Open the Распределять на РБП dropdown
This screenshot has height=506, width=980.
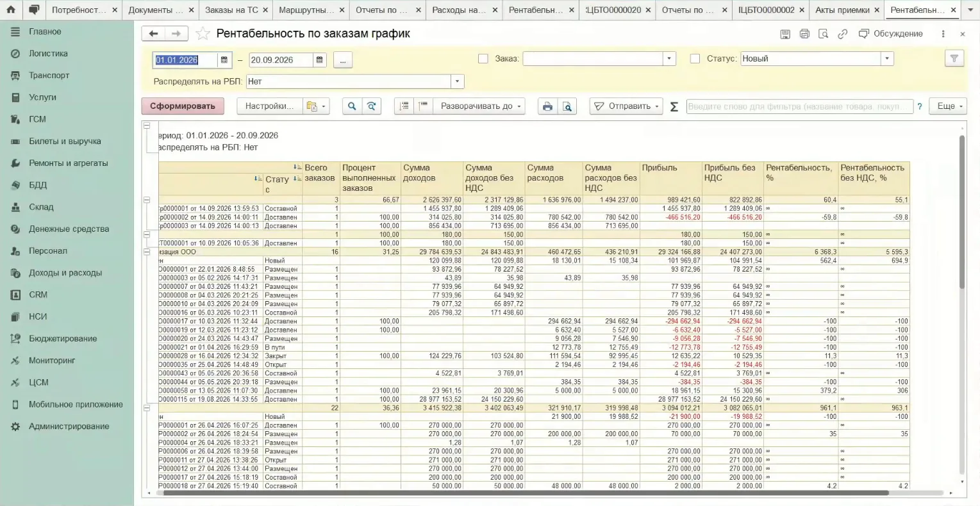point(457,81)
